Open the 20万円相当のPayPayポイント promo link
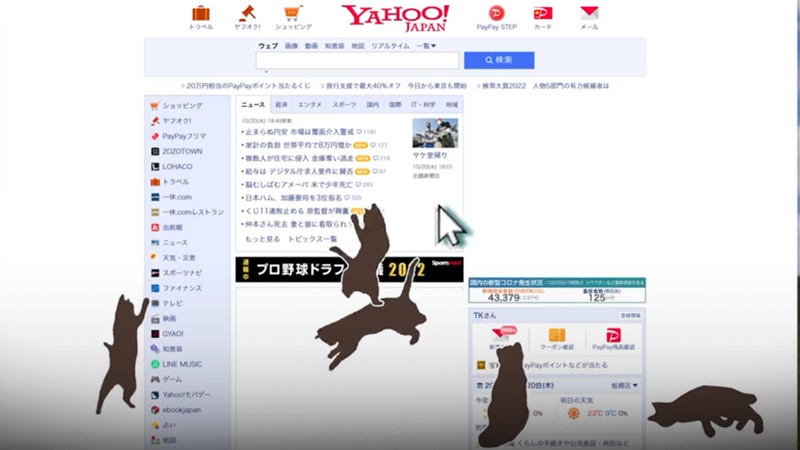This screenshot has height=450, width=800. 248,86
